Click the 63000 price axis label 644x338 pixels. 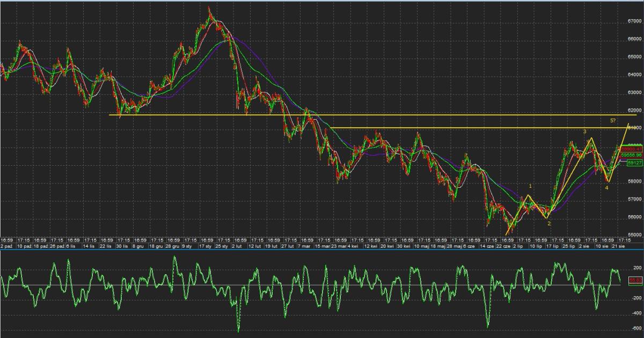coord(634,93)
